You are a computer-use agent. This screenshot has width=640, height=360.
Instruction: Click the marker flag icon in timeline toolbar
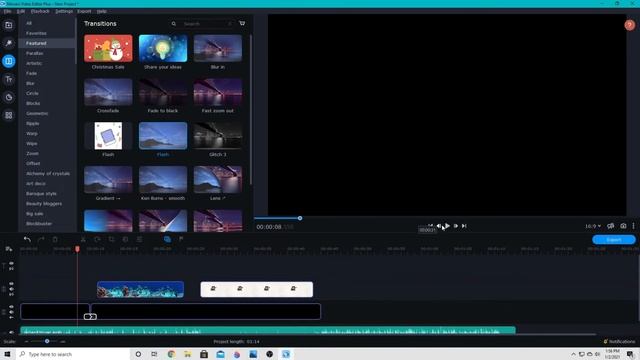pos(181,239)
